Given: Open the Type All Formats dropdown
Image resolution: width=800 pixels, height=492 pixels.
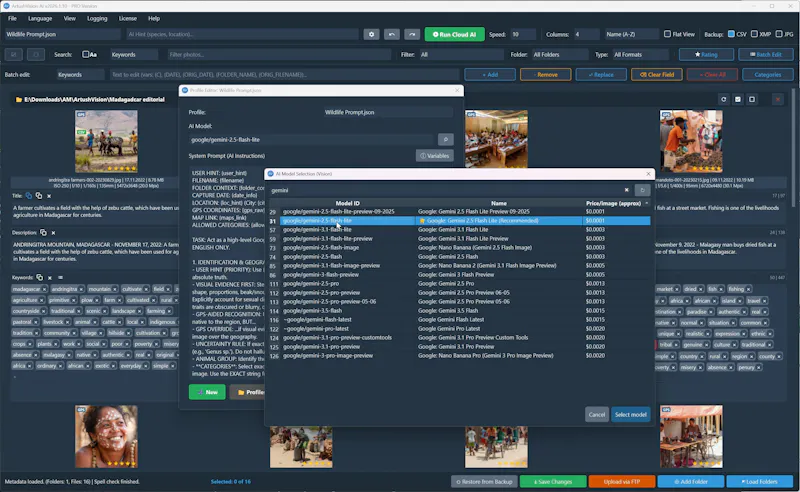Looking at the screenshot, I should pyautogui.click(x=640, y=54).
